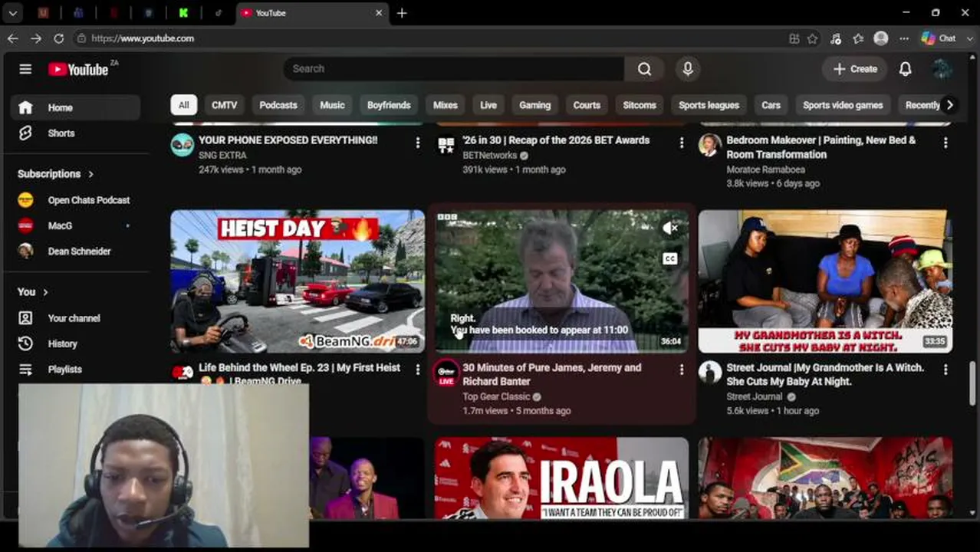Open options for Street Journal video

(945, 370)
